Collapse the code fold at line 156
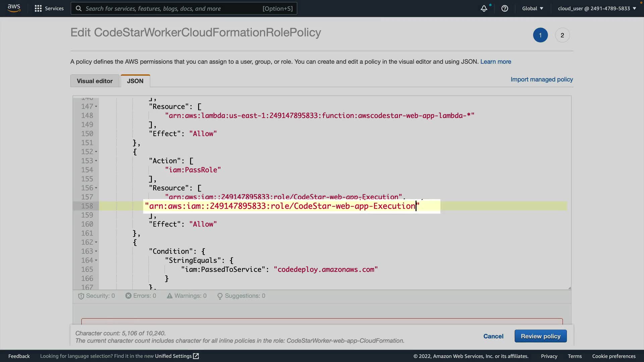Screen dimensions: 644x362 [x=96, y=188]
